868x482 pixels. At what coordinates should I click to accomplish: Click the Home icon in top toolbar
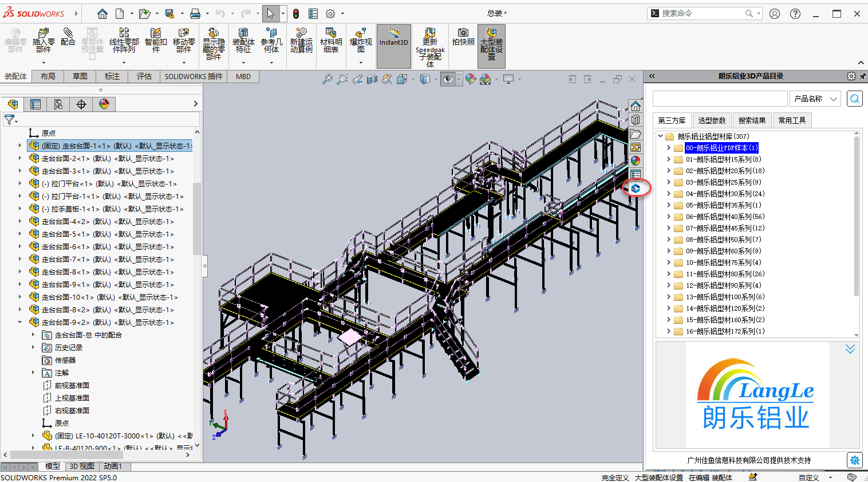[x=102, y=13]
